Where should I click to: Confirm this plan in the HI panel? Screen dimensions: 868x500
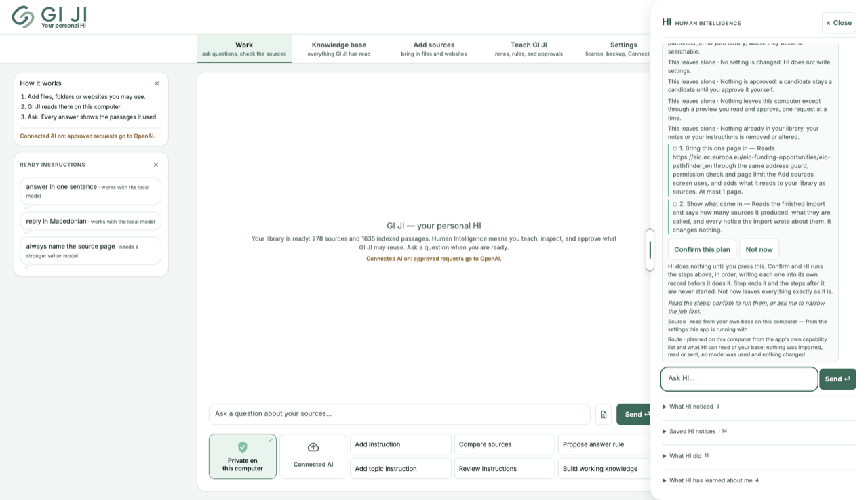point(702,249)
